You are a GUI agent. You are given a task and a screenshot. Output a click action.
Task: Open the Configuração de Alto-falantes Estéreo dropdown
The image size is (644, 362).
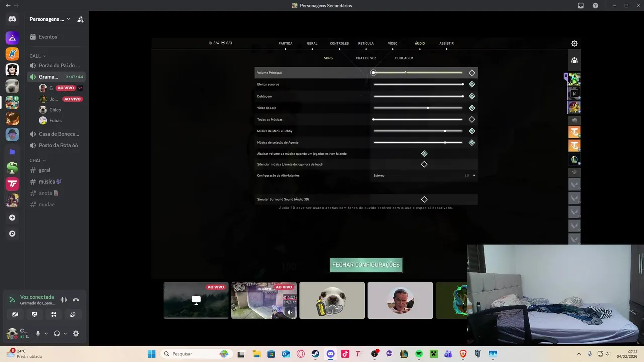(x=424, y=175)
